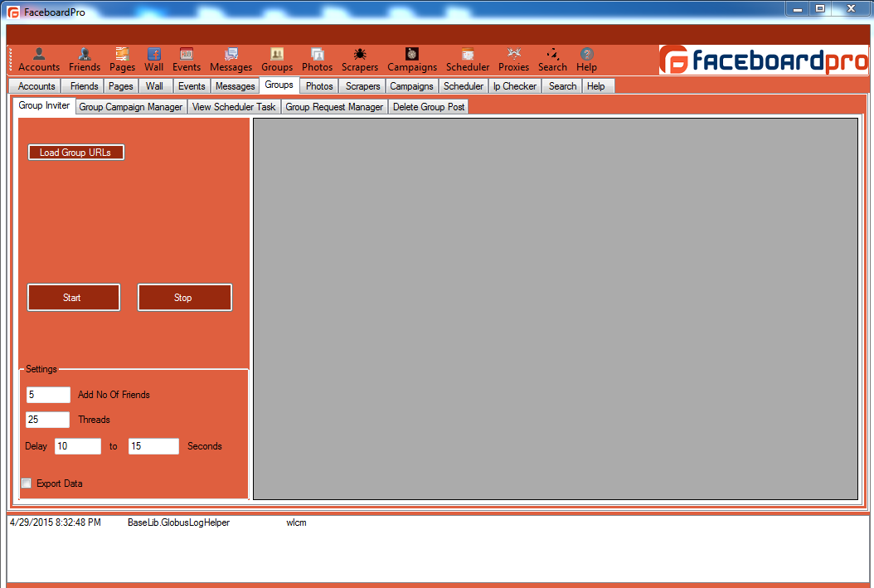Screen dimensions: 874x588
Task: Open the Photos toolbar icon
Action: pos(317,60)
